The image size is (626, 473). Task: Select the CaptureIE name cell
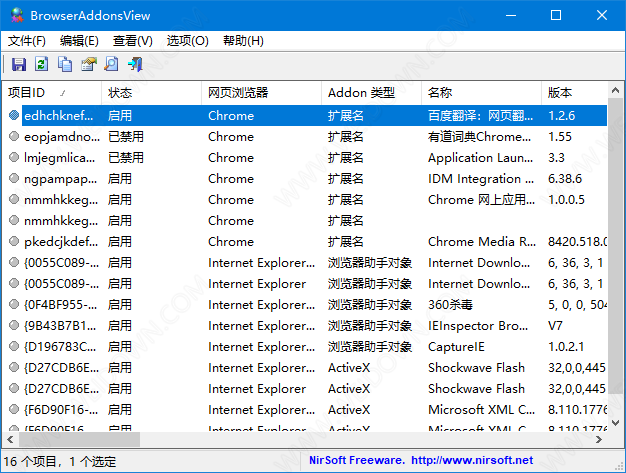coord(456,346)
